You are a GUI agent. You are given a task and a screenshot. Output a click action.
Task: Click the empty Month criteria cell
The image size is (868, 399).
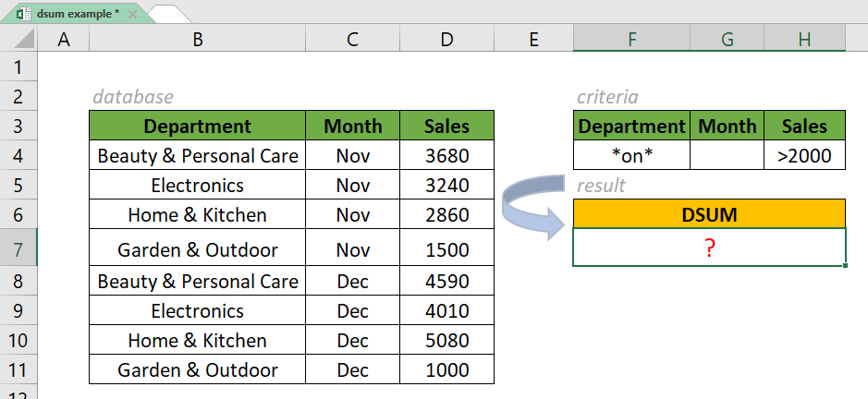click(x=727, y=155)
